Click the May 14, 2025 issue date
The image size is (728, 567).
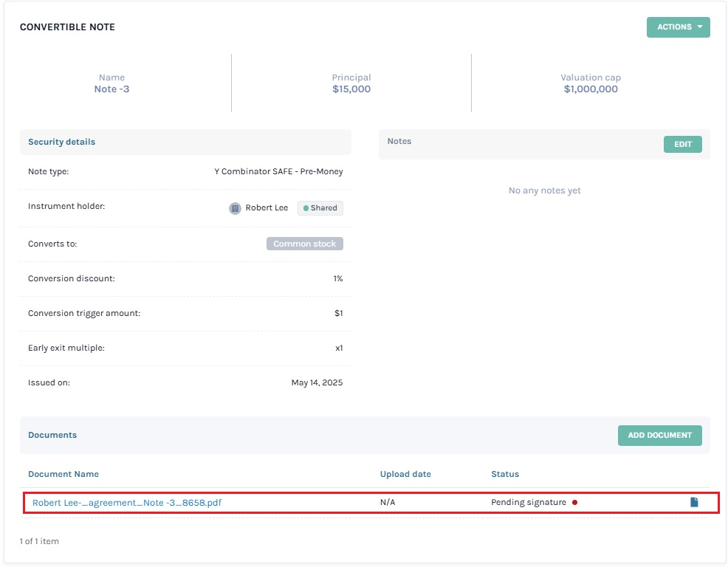point(317,382)
